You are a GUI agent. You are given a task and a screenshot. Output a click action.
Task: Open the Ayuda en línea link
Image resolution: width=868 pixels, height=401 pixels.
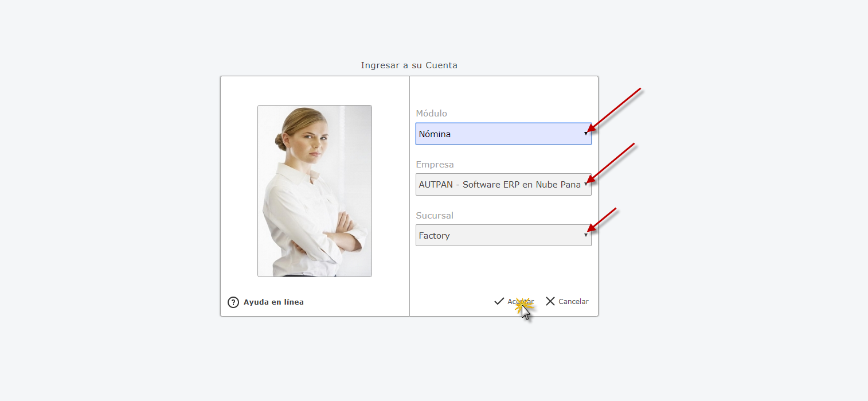[273, 302]
